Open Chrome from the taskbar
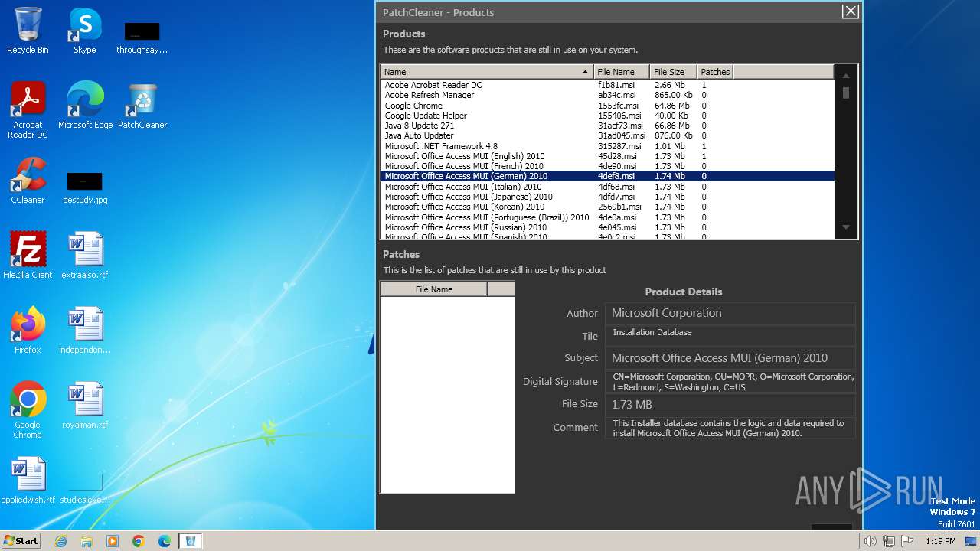This screenshot has width=980, height=551. tap(139, 541)
